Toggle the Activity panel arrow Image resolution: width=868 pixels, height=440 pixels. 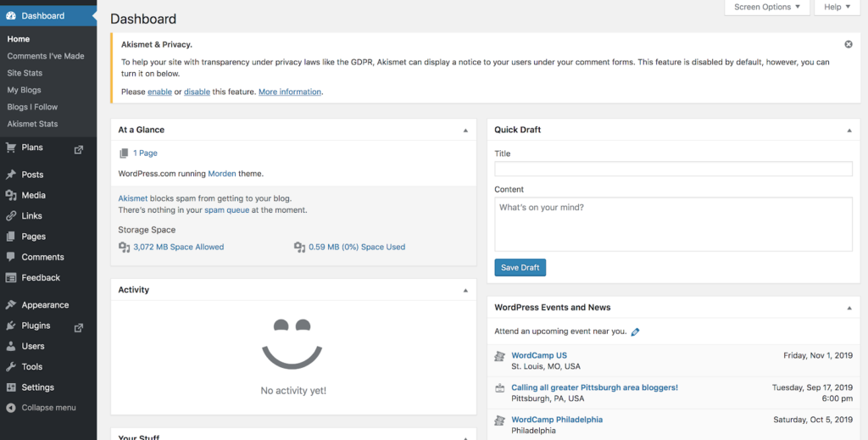click(x=465, y=290)
